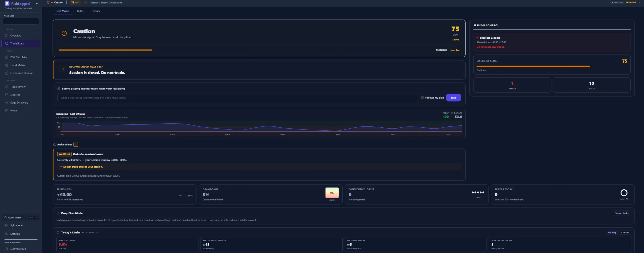Open the Statistics icon in sidebar
644x253 pixels.
coord(7,95)
